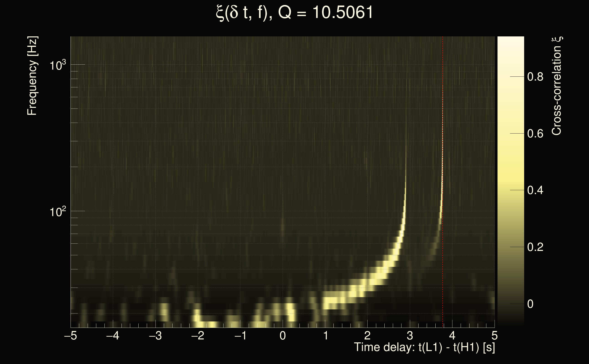Click the 10² frequency tick label
This screenshot has height=364, width=589.
[58, 212]
